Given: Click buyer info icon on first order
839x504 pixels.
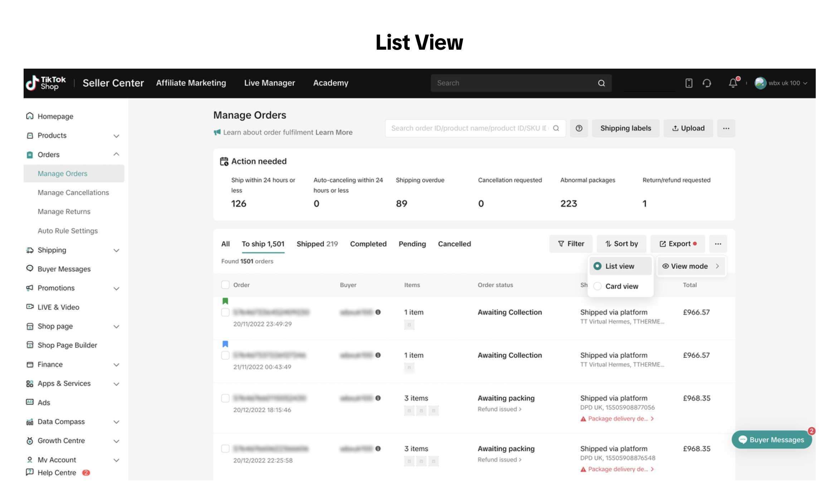Looking at the screenshot, I should pyautogui.click(x=378, y=312).
